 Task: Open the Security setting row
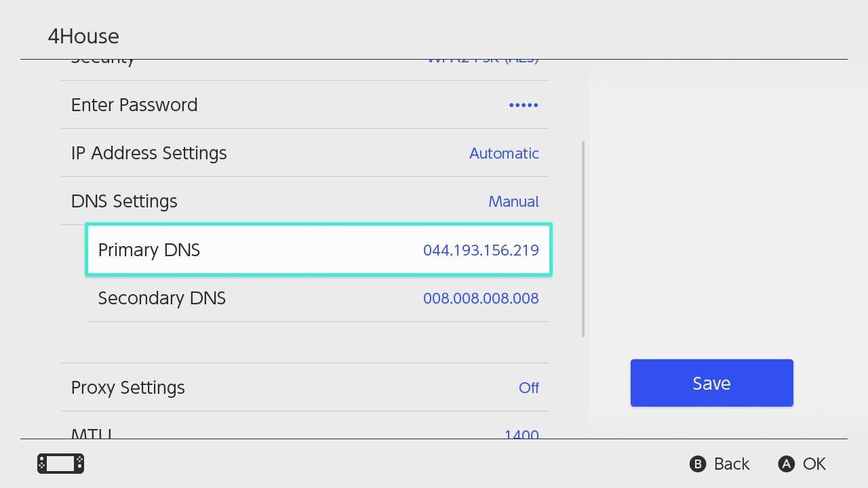pos(305,58)
